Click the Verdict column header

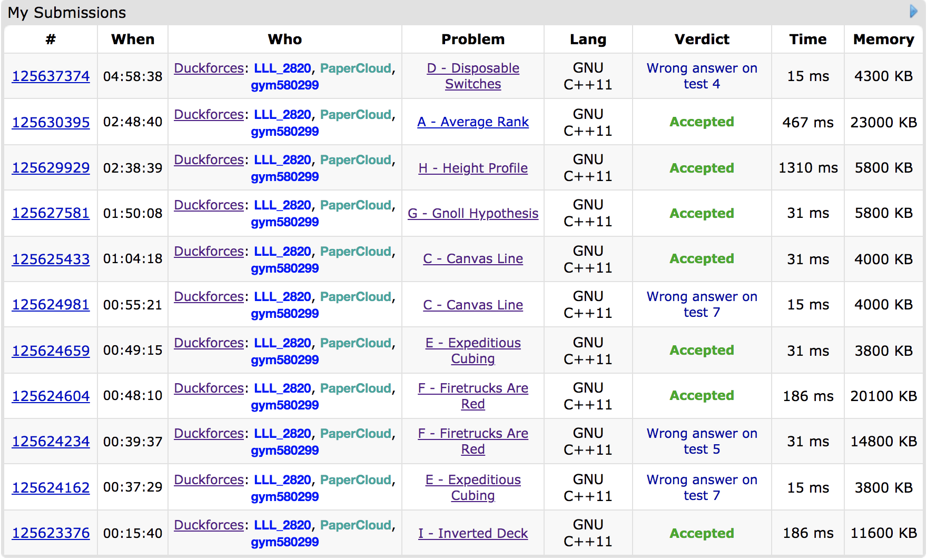[x=702, y=39]
